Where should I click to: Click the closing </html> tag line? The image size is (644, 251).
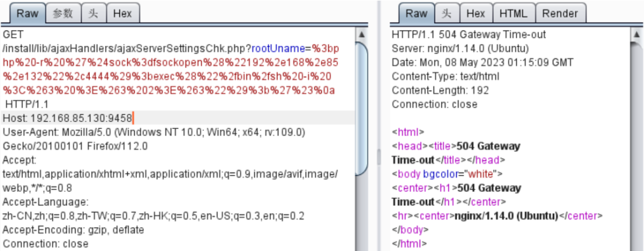coord(409,243)
